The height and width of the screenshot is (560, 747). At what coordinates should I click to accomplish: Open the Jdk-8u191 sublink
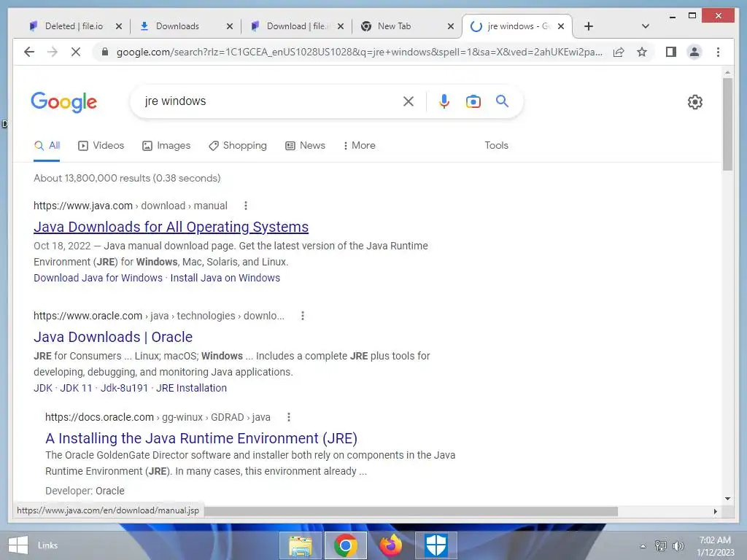pyautogui.click(x=124, y=388)
